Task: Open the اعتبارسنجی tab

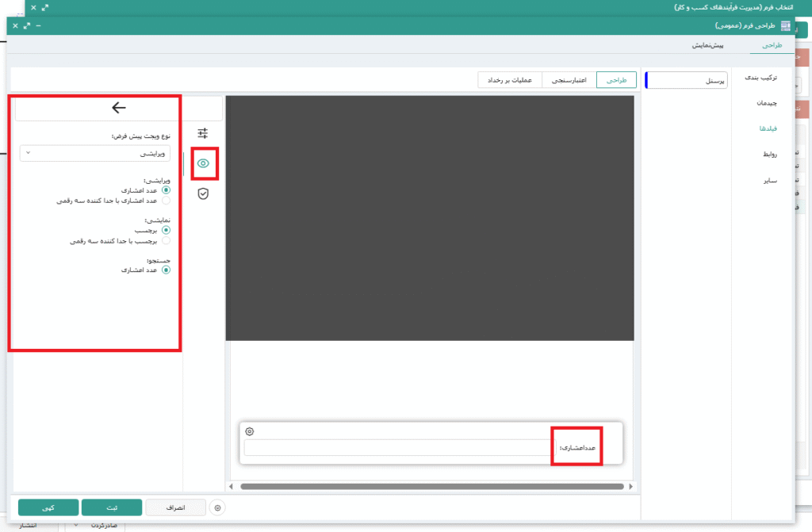Action: pyautogui.click(x=569, y=80)
